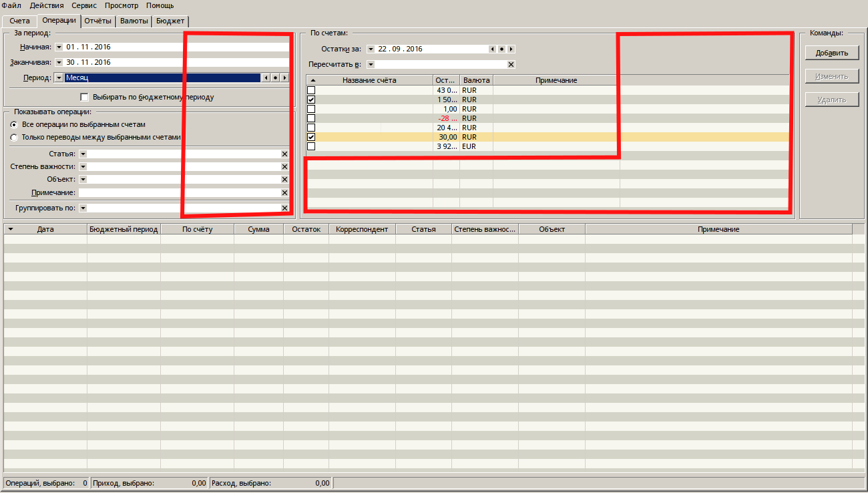This screenshot has width=868, height=493.
Task: Select Только переводы между выбранными счетами
Action: pos(14,138)
